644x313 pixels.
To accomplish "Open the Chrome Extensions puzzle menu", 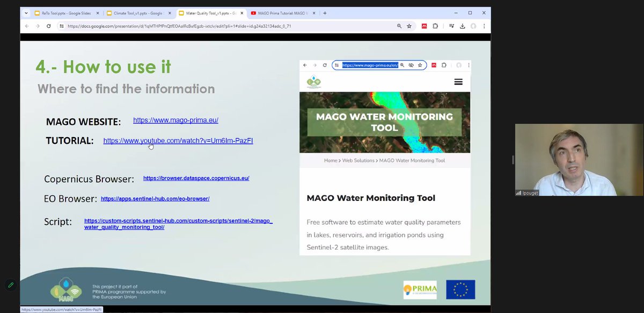I will point(435,26).
